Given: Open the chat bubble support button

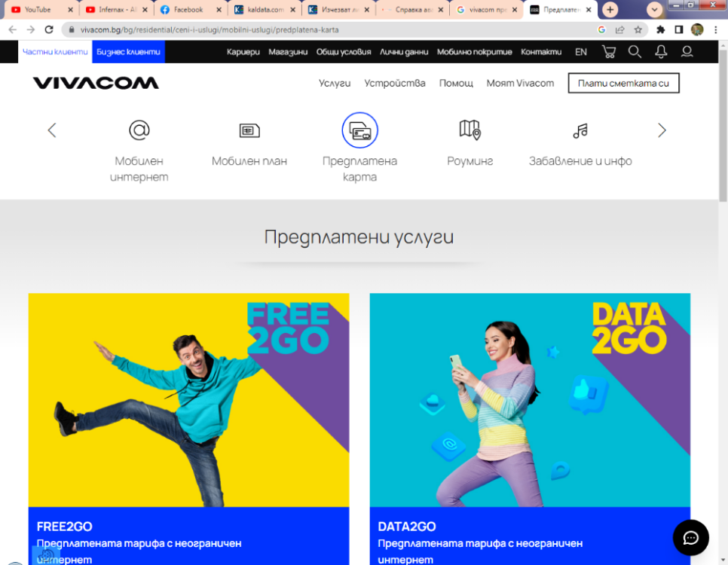Looking at the screenshot, I should point(690,538).
